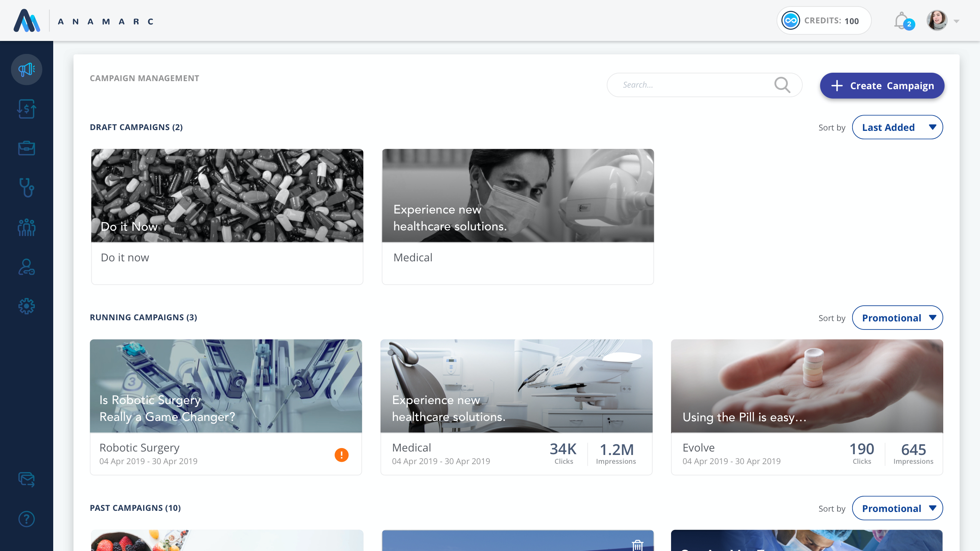Open the settings gear sidebar icon
The image size is (980, 551).
point(26,306)
